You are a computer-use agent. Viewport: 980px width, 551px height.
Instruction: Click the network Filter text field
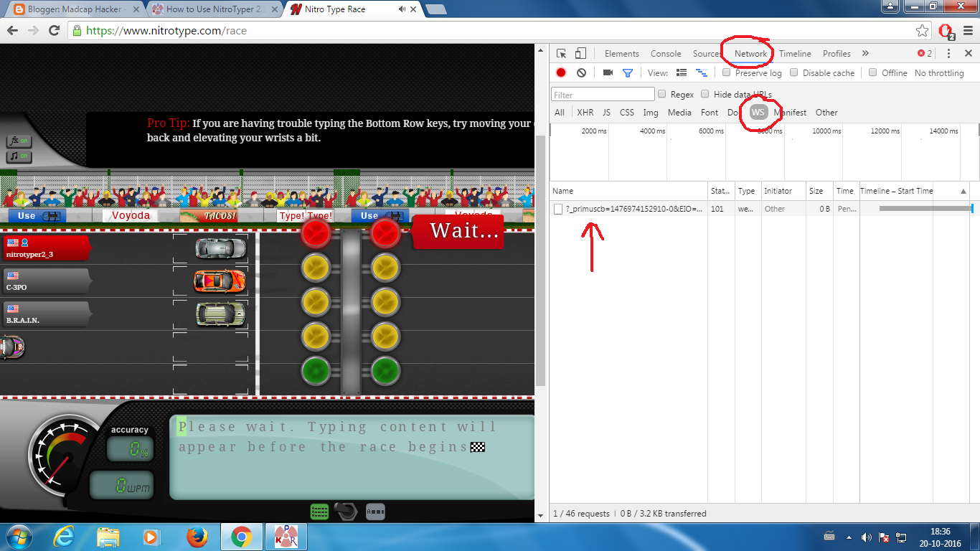tap(603, 95)
